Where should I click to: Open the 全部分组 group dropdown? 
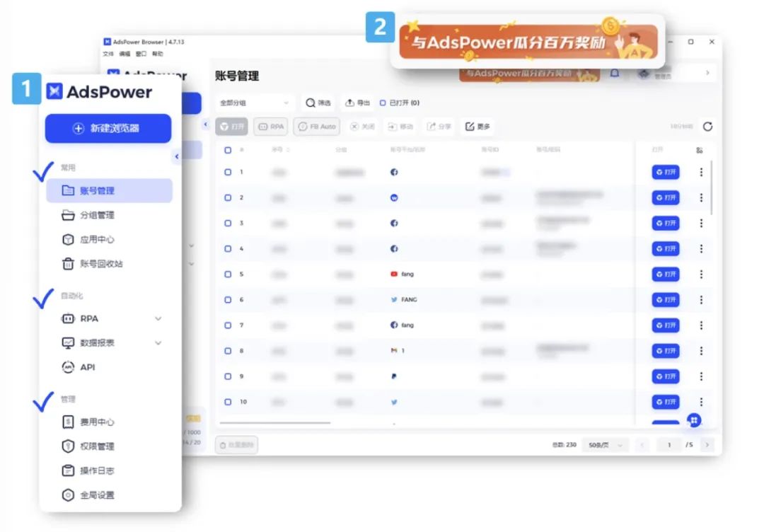pyautogui.click(x=255, y=103)
